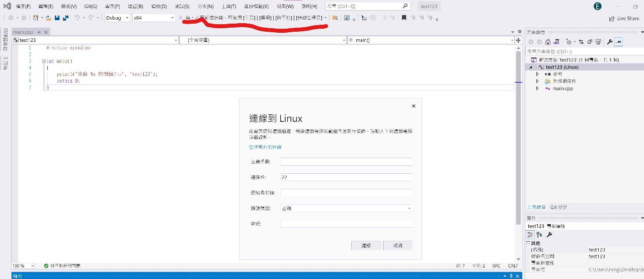This screenshot has width=644, height=279.
Task: Click the bookmark icon in the toolbar
Action: click(x=404, y=18)
